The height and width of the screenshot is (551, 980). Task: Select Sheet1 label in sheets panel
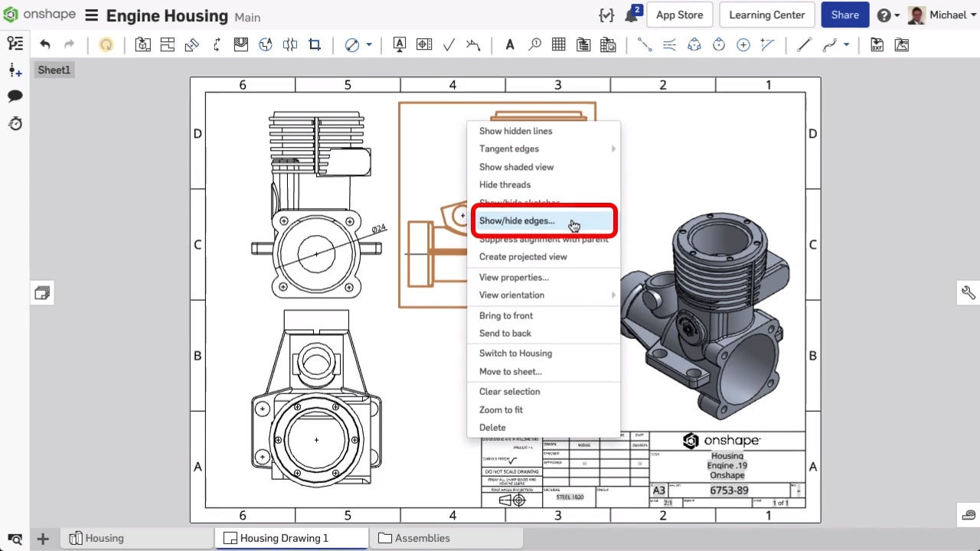coord(54,70)
